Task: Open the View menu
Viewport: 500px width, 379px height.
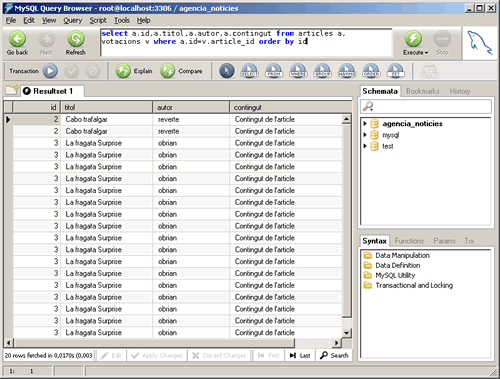Action: (49, 20)
